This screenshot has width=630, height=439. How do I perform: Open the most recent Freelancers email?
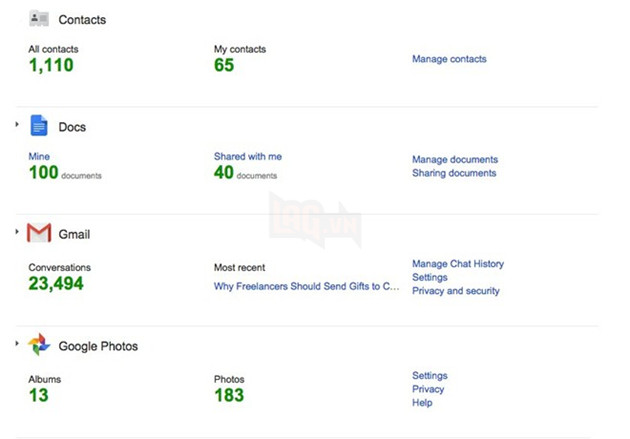307,286
